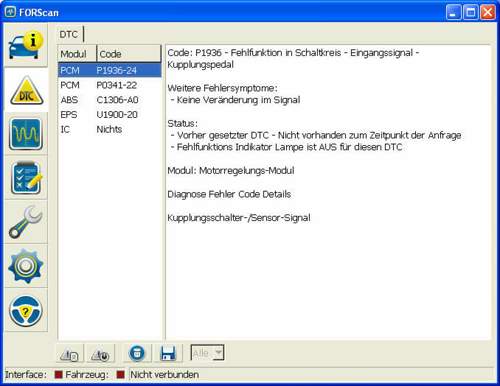The height and width of the screenshot is (386, 500).
Task: Sort by the Code column header
Action: tap(129, 54)
